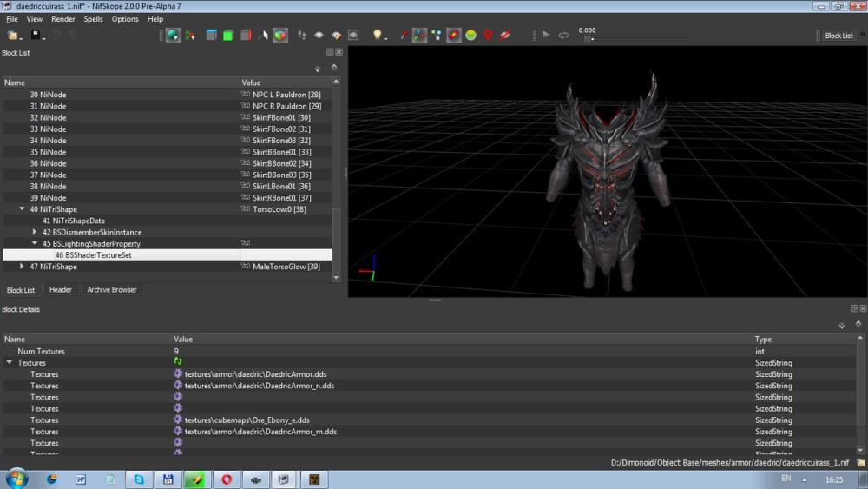Select the 30 NiNode row
The width and height of the screenshot is (868, 489).
tap(168, 95)
